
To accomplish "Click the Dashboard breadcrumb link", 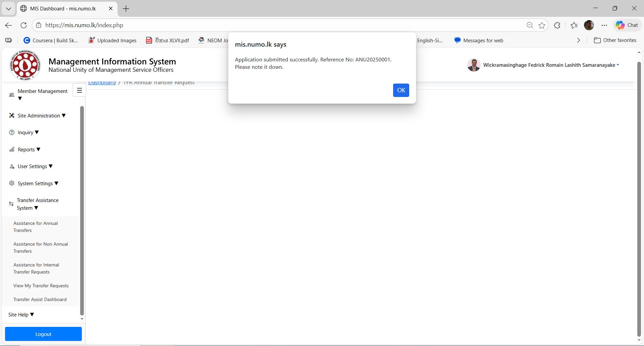I will (102, 83).
